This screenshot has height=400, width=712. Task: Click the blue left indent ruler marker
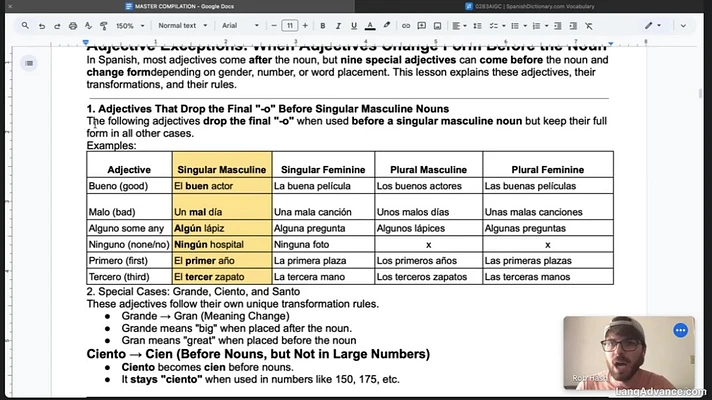(86, 43)
